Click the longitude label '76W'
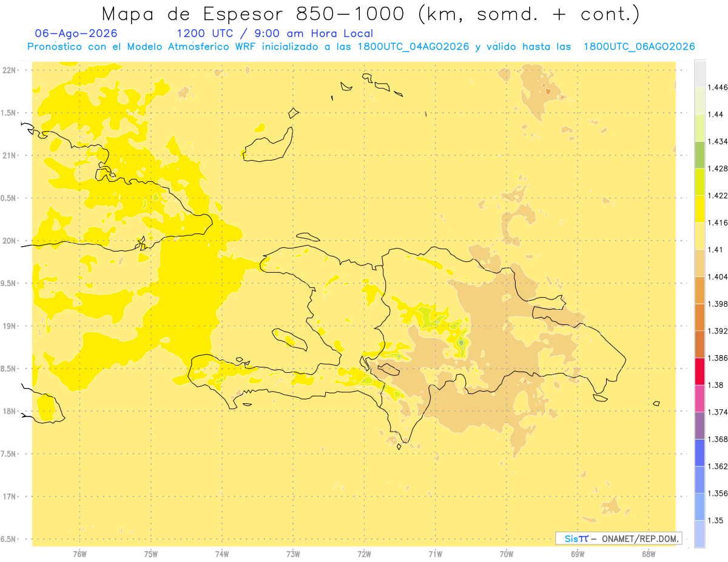Screen dimensions: 728x562 (x=79, y=554)
